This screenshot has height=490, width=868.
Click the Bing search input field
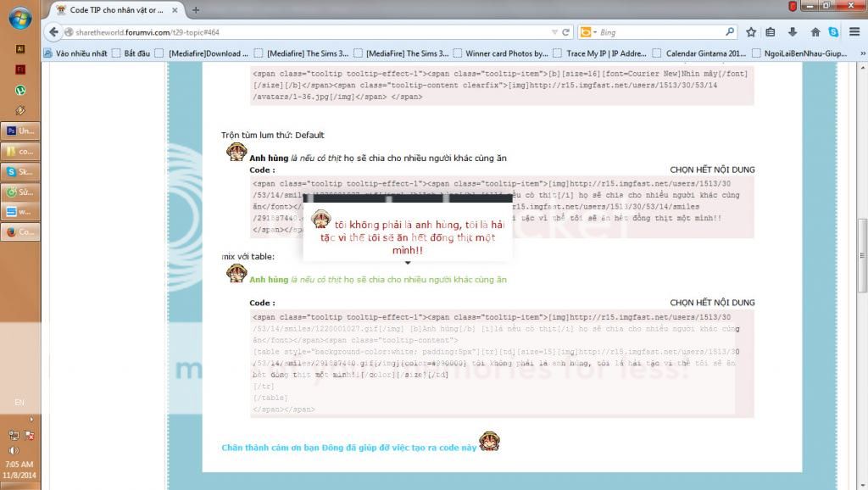[662, 32]
